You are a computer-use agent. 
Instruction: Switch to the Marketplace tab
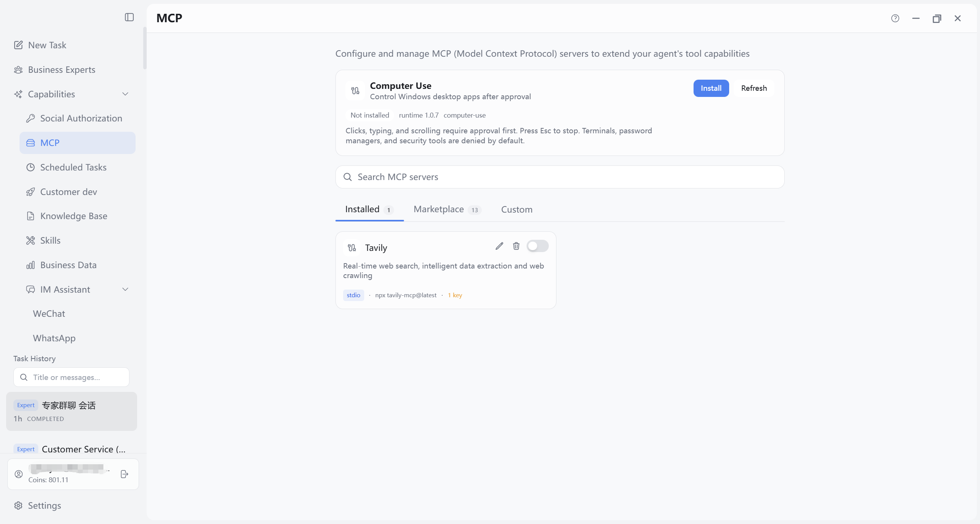447,210
